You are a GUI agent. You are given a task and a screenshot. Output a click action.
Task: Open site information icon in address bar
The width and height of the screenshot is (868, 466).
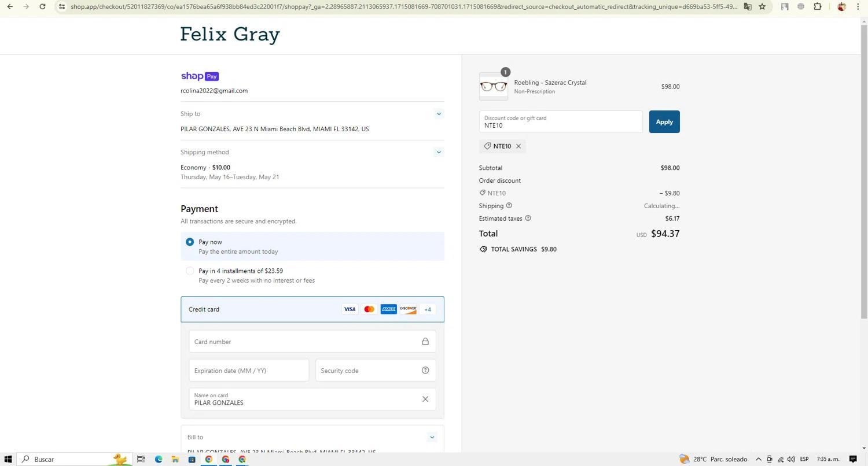tap(61, 6)
